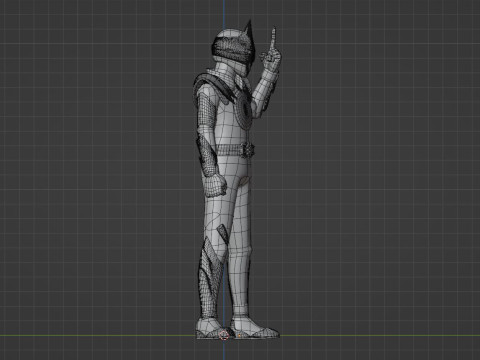Click the round emblem on the chest
The height and width of the screenshot is (360, 480).
(x=246, y=109)
